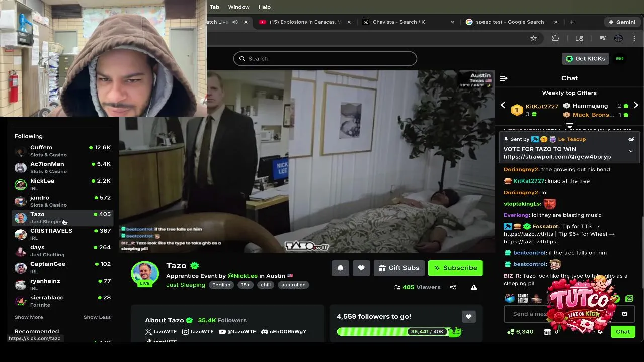Screen dimensions: 644x362
Task: Open the Window menu in the menu bar
Action: (x=238, y=7)
